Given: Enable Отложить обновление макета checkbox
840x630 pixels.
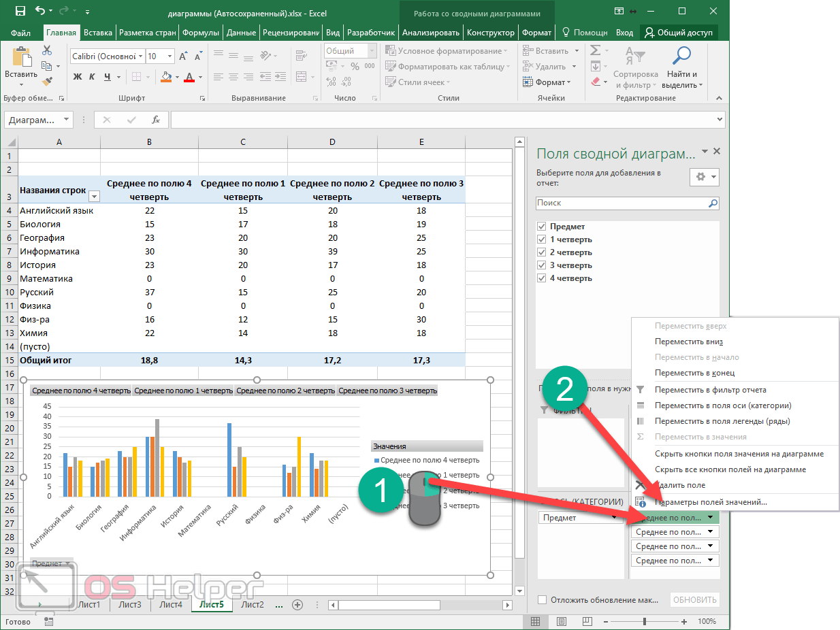Looking at the screenshot, I should [542, 600].
